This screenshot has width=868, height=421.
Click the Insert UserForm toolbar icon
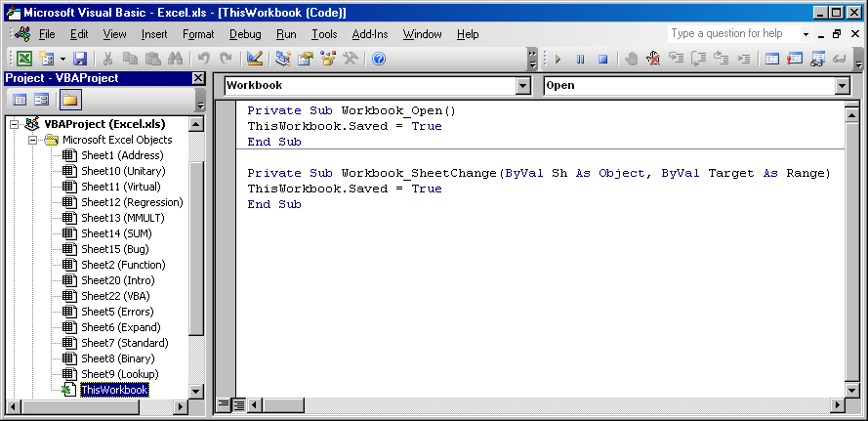(x=45, y=59)
